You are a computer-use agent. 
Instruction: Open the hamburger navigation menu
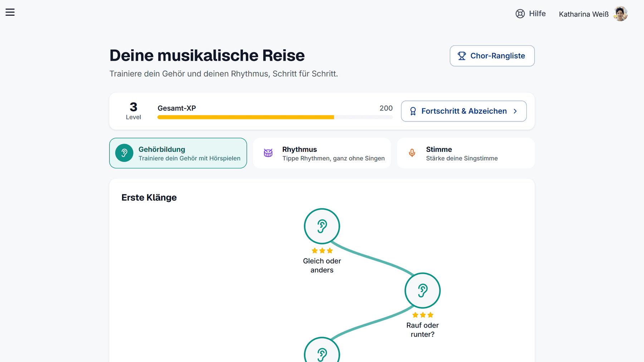pos(10,12)
